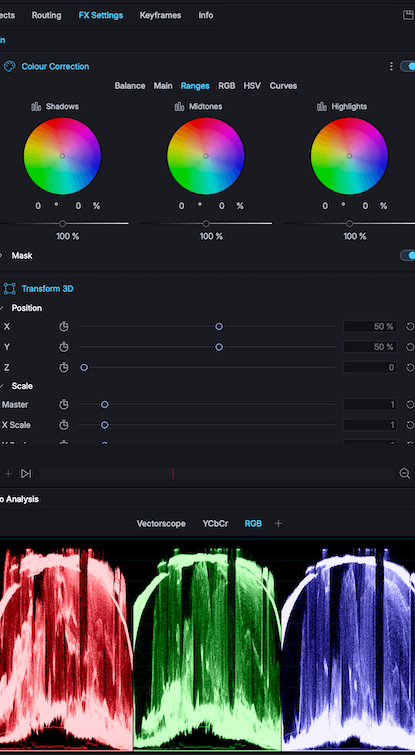Image resolution: width=415 pixels, height=755 pixels.
Task: Click Position X value field
Action: tap(370, 327)
